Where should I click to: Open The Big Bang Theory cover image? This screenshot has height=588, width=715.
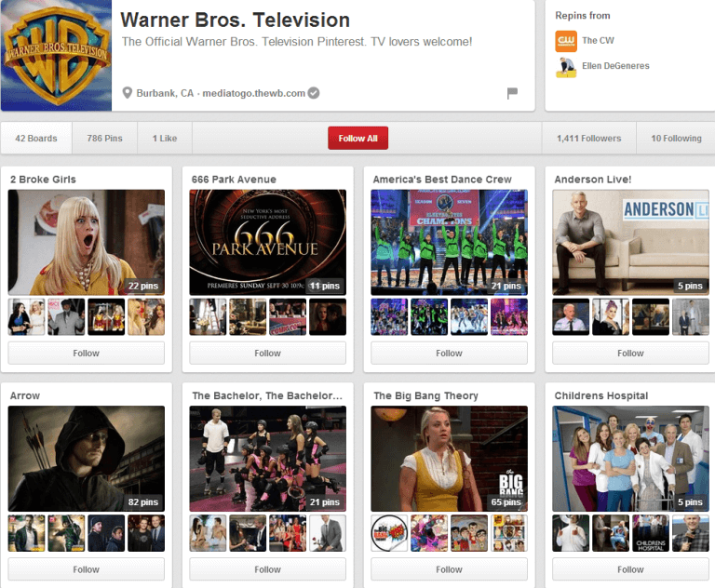coord(449,458)
